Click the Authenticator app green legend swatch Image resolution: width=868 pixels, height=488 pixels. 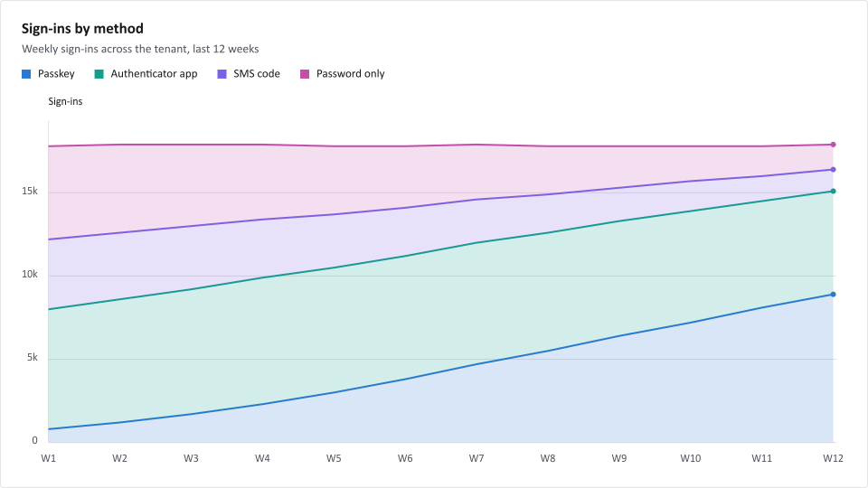99,74
